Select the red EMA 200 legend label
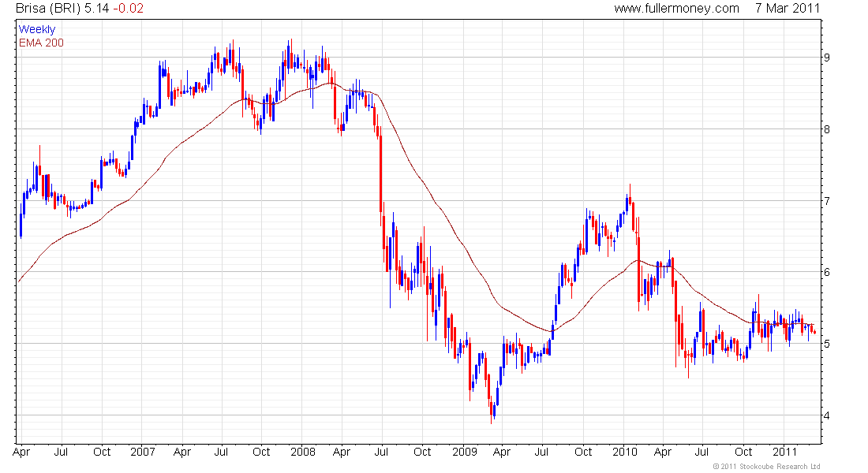 (x=42, y=43)
